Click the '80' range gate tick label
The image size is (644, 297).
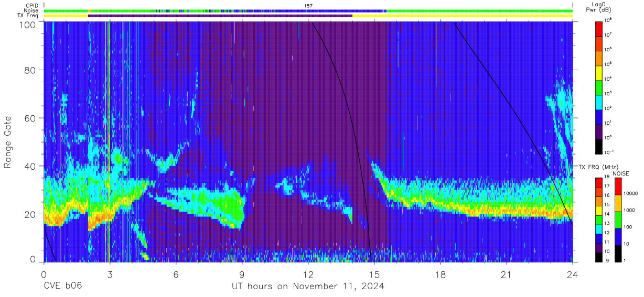click(31, 70)
